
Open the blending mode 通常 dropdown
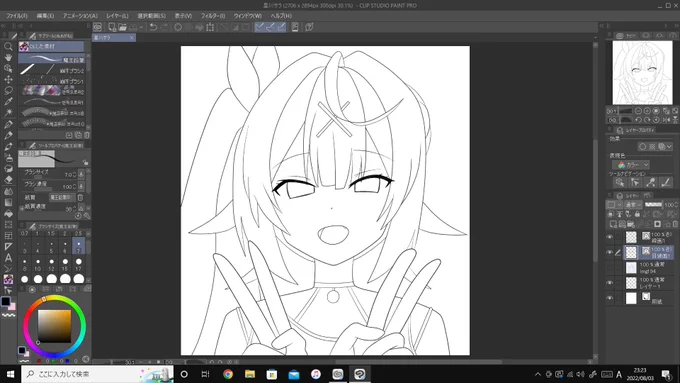(x=634, y=205)
